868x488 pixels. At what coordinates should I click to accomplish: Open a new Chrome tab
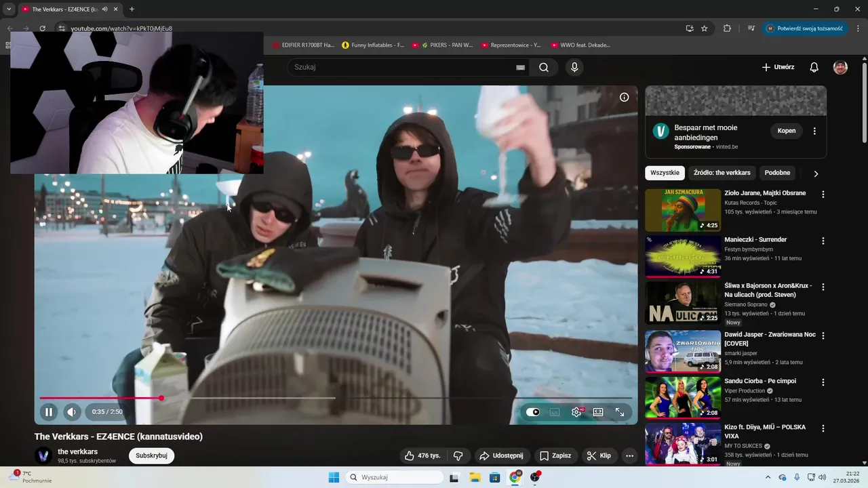pyautogui.click(x=132, y=9)
